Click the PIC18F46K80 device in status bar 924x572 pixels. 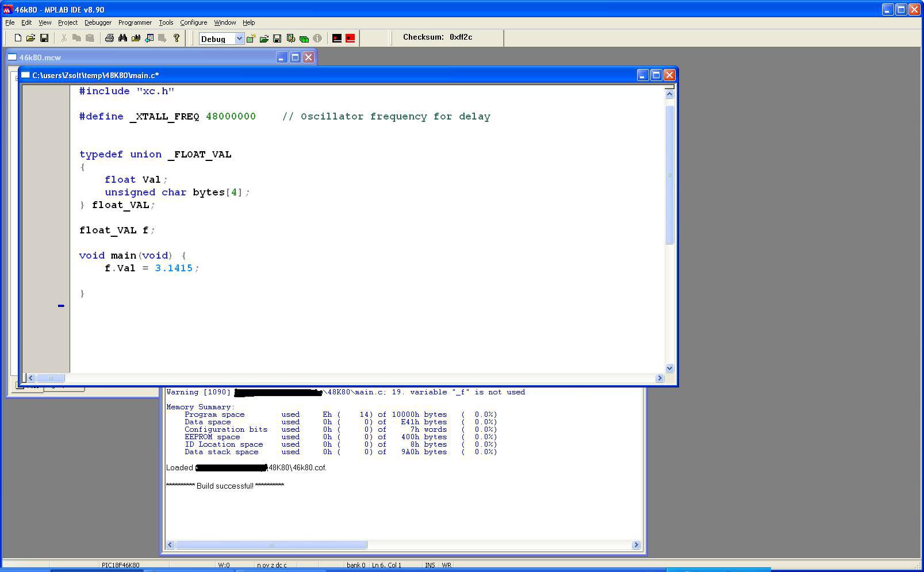coord(120,565)
